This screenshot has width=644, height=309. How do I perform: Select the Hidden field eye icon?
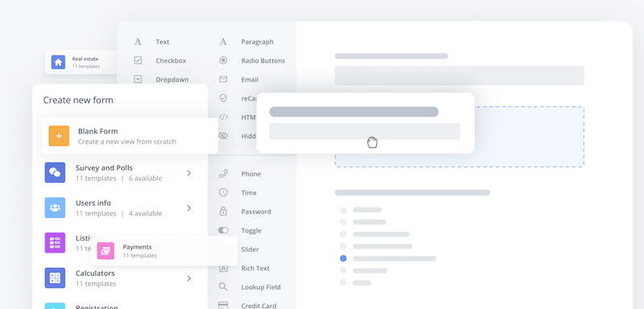[223, 136]
